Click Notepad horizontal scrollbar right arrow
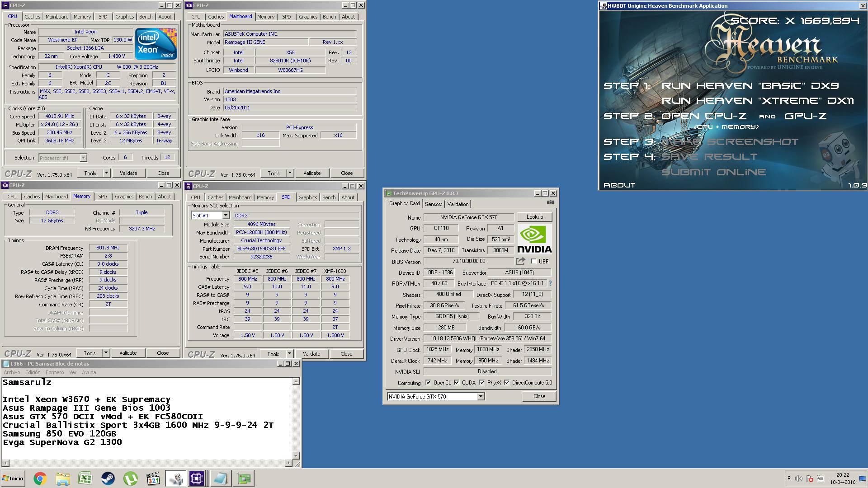 click(288, 463)
